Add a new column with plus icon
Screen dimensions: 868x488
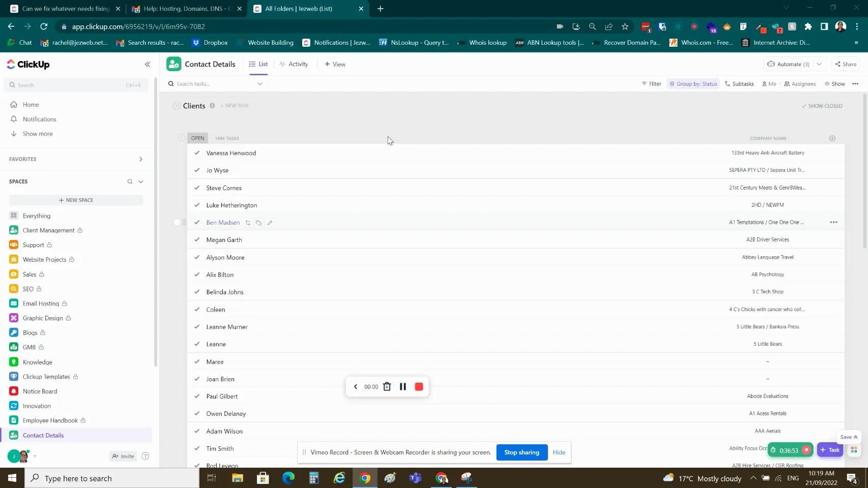[x=832, y=138]
